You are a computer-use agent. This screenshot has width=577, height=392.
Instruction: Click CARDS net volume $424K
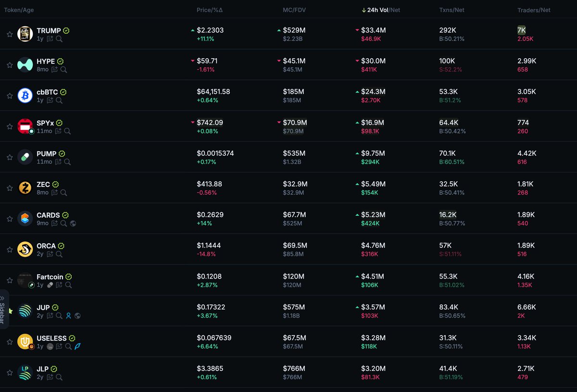370,223
